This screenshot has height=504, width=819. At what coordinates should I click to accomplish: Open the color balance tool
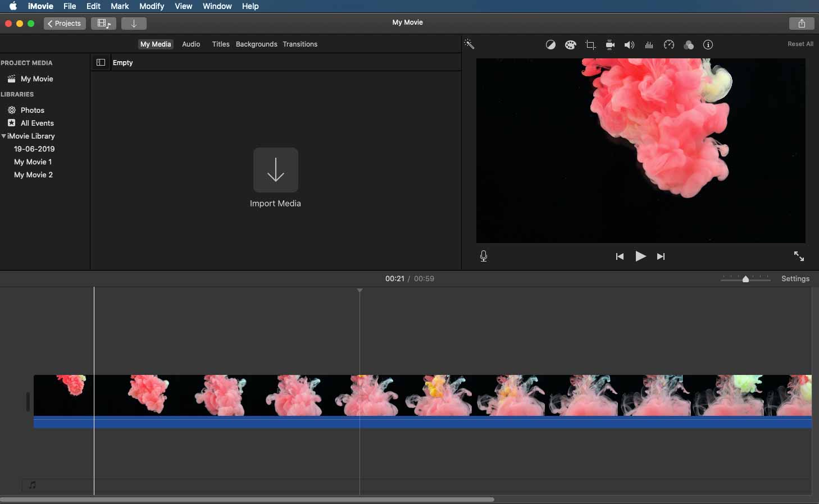tap(550, 45)
